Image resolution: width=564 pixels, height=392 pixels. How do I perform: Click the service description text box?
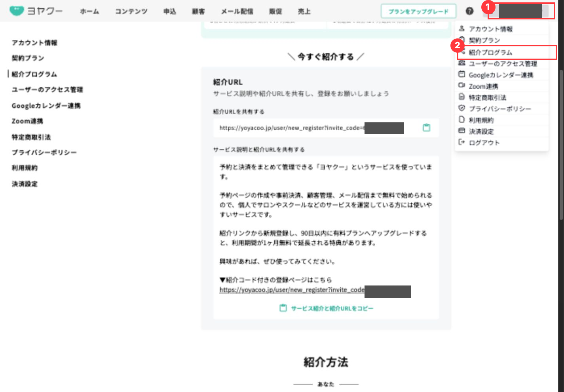click(x=326, y=237)
